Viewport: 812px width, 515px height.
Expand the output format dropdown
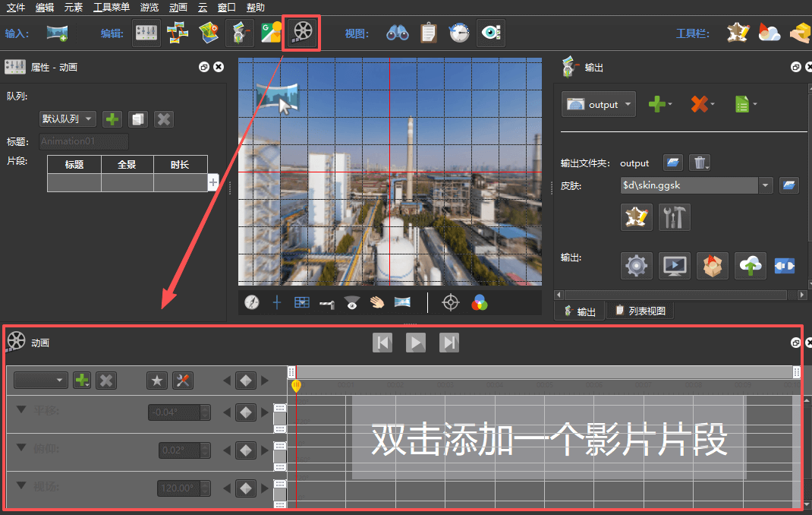coord(598,105)
